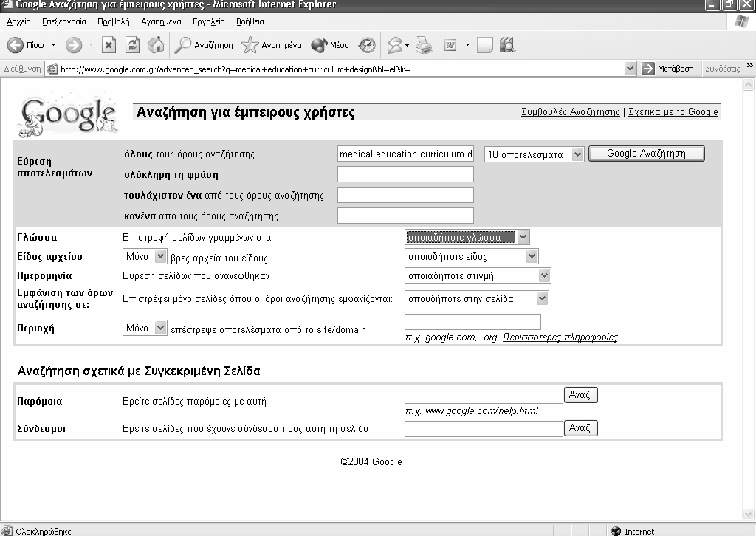The width and height of the screenshot is (756, 536).
Task: Click the Google Αναζήτηση search button
Action: pos(647,154)
